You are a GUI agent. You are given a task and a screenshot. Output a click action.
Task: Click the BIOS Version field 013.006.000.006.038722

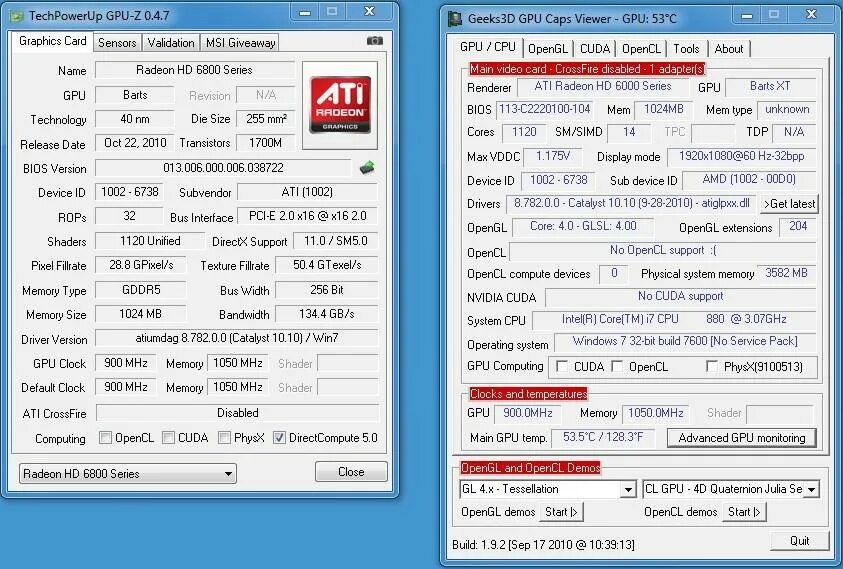[223, 168]
